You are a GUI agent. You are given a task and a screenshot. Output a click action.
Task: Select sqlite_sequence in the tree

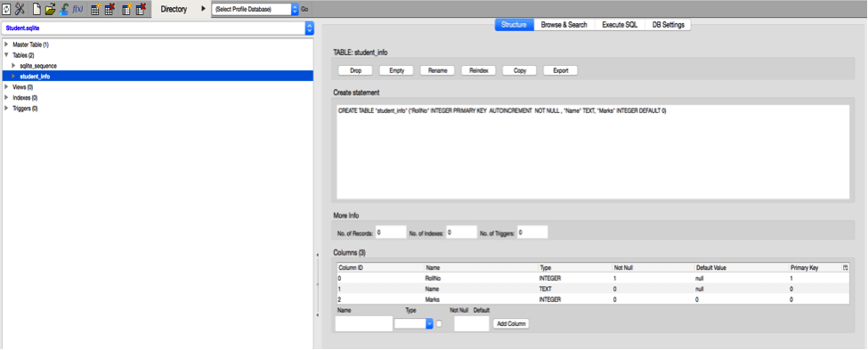pyautogui.click(x=38, y=66)
